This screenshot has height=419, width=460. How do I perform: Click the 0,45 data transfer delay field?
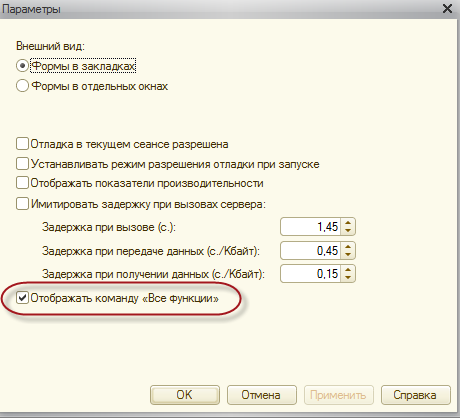pos(311,250)
